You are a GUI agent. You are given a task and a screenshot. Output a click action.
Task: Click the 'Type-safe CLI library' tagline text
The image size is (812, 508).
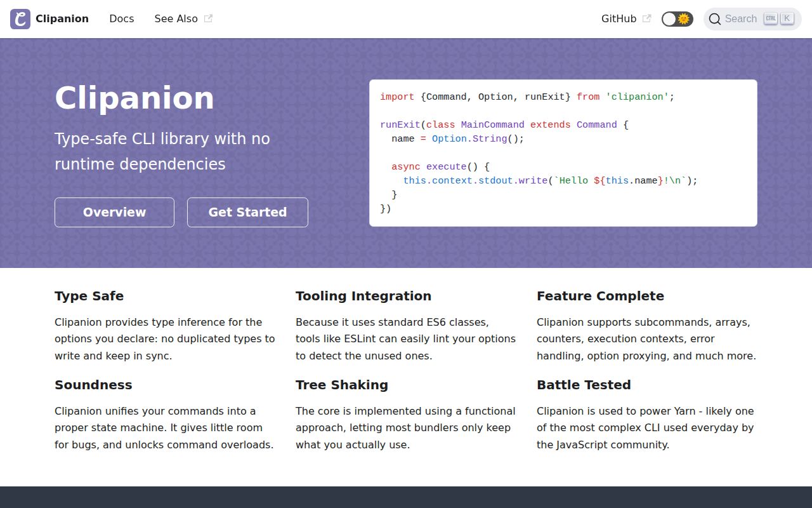tap(162, 151)
